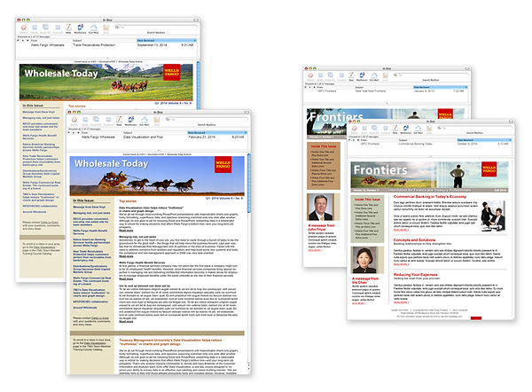Click Reply icon in Commercial Banking Today Frontiers window
532x392 pixels.
364,129
